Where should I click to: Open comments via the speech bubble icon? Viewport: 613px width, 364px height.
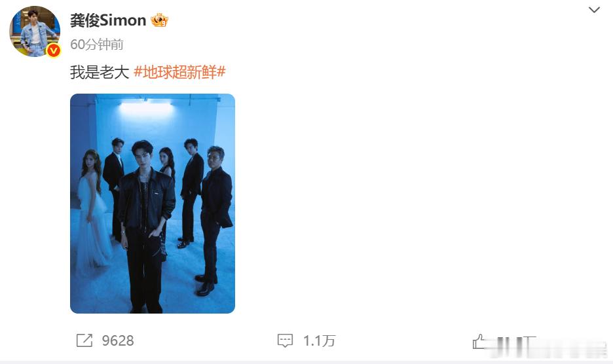285,340
